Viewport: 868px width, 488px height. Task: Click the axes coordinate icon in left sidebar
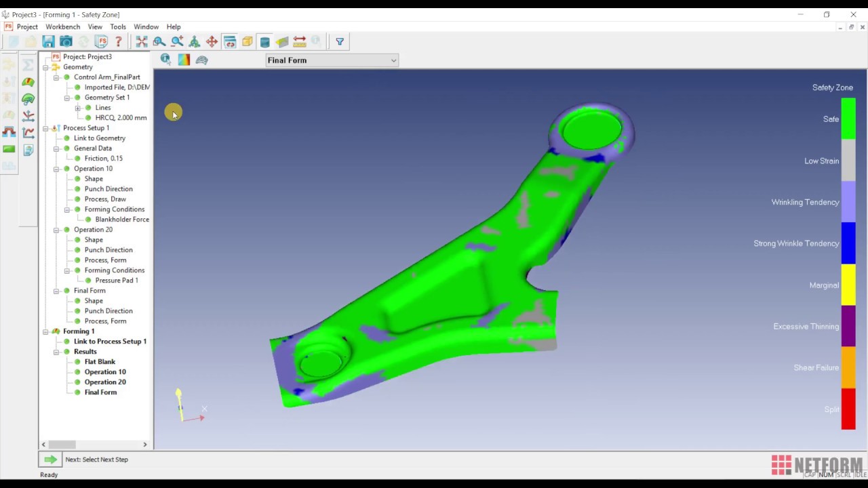pos(28,116)
